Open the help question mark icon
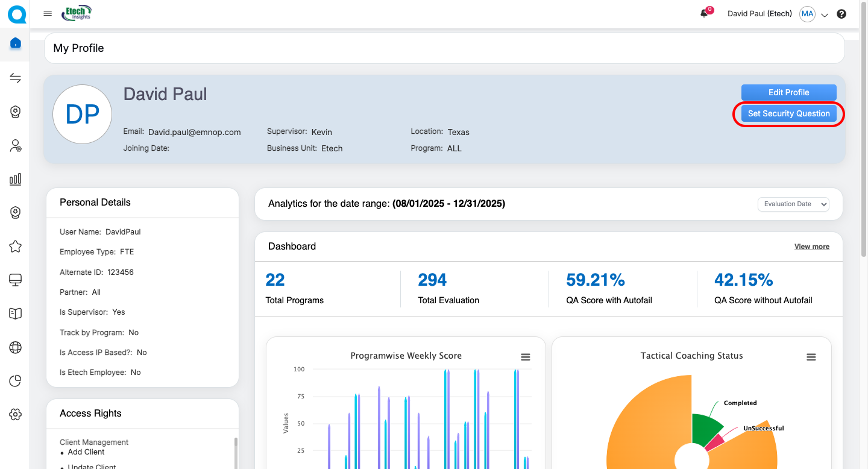 pos(841,14)
